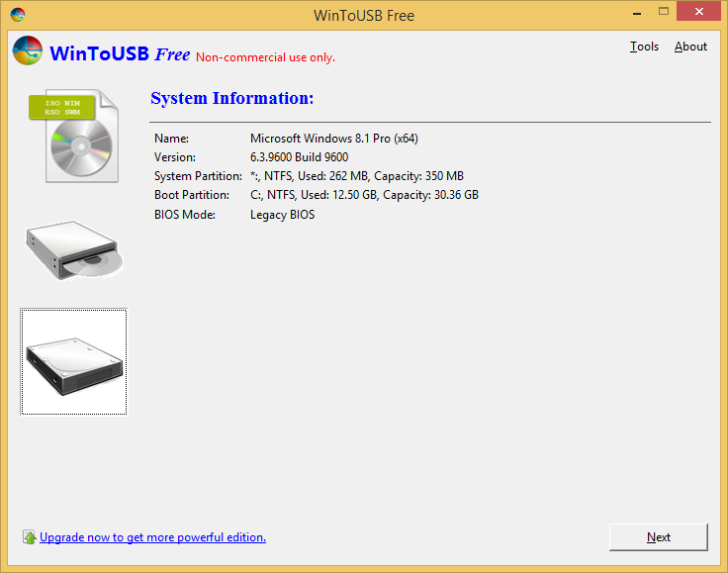Open the Tools menu
728x573 pixels.
(x=644, y=47)
